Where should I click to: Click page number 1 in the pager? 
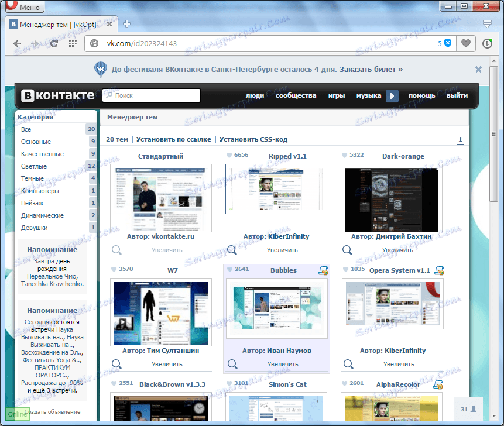click(460, 139)
